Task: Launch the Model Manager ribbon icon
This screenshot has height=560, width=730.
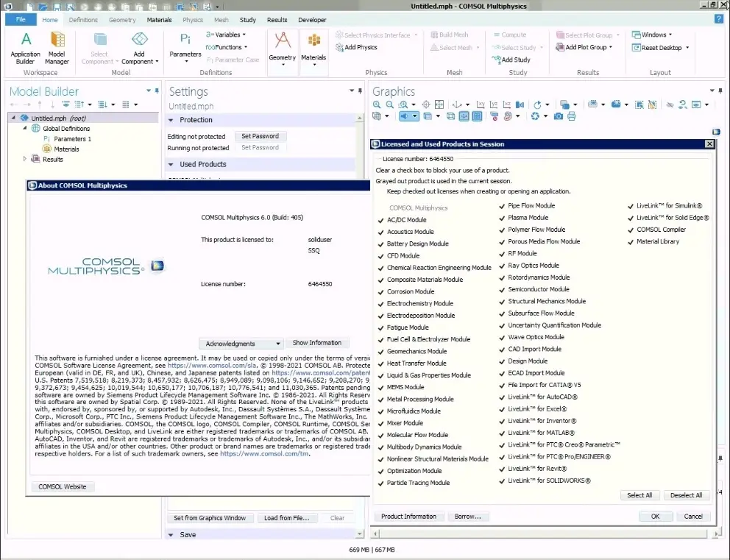Action: pyautogui.click(x=57, y=48)
